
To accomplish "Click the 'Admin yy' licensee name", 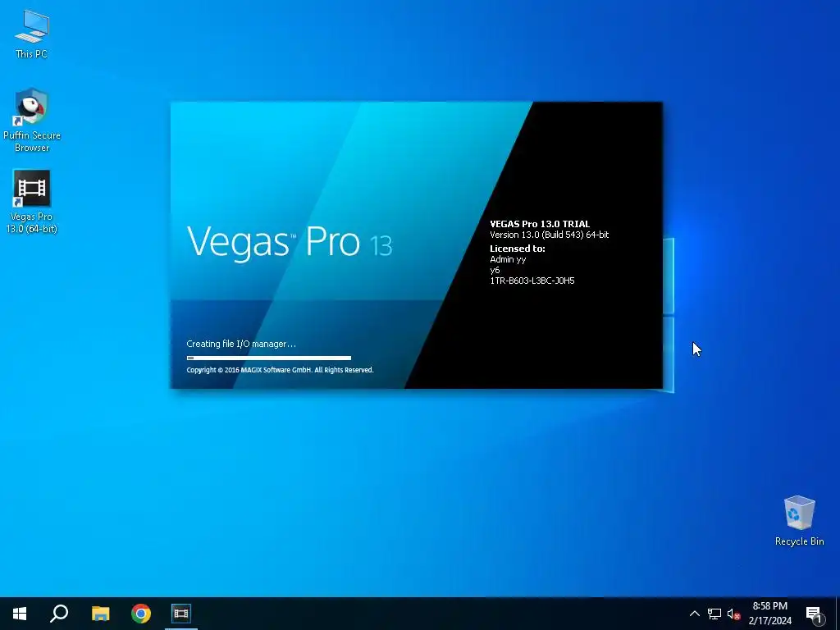I will (508, 259).
